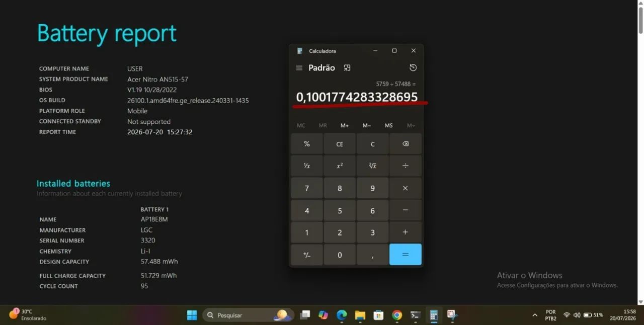Click the square root button
The image size is (644, 325).
point(373,166)
